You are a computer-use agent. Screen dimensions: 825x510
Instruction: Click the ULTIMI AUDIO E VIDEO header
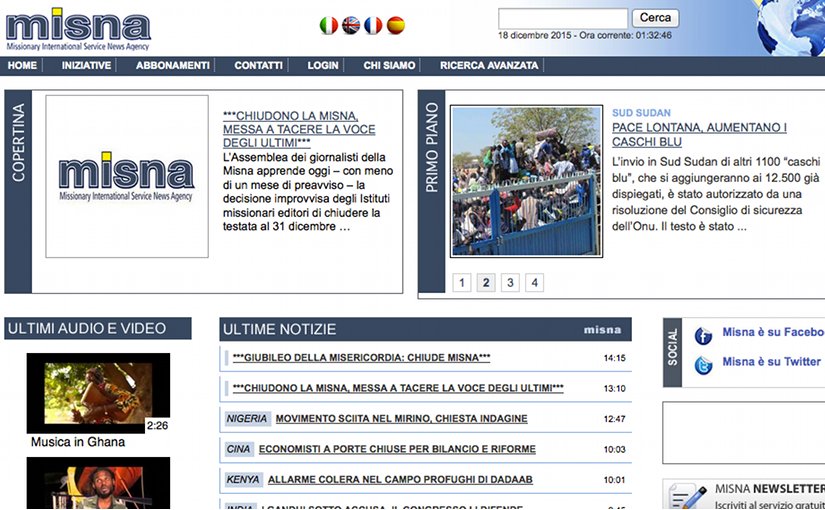98,328
